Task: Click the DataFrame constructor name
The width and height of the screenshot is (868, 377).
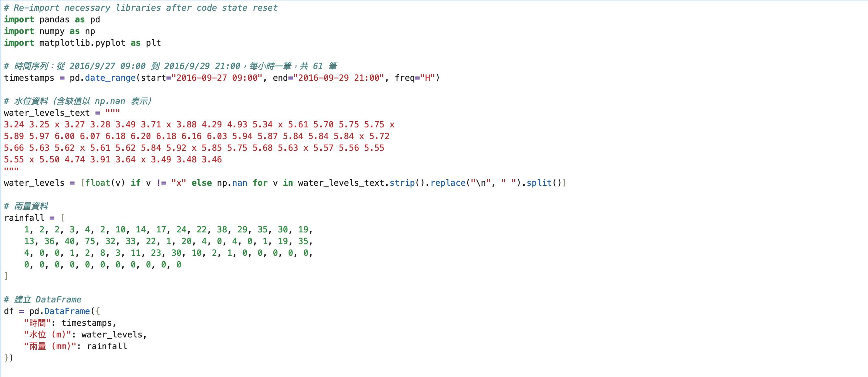Action: (x=67, y=311)
